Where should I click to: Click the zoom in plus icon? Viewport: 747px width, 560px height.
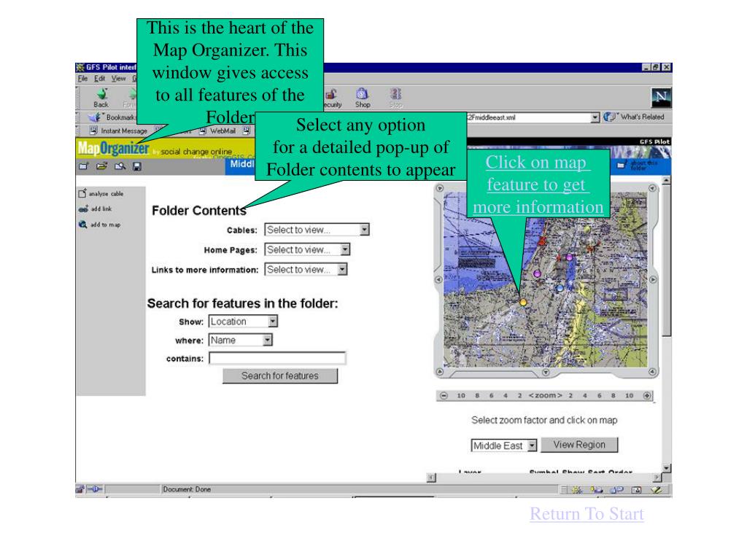coord(647,396)
